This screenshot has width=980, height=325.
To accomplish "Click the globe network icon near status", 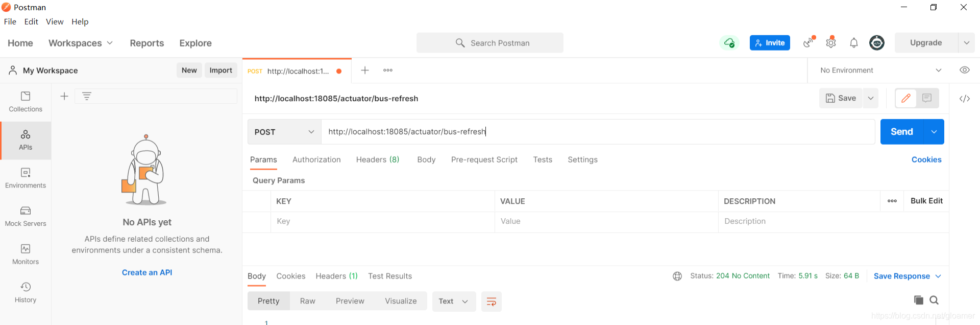I will coord(677,276).
